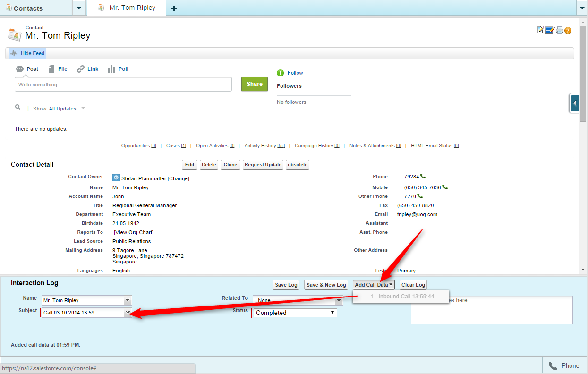588x374 pixels.
Task: Click the vertical scrollbar down arrow
Action: [x=584, y=270]
